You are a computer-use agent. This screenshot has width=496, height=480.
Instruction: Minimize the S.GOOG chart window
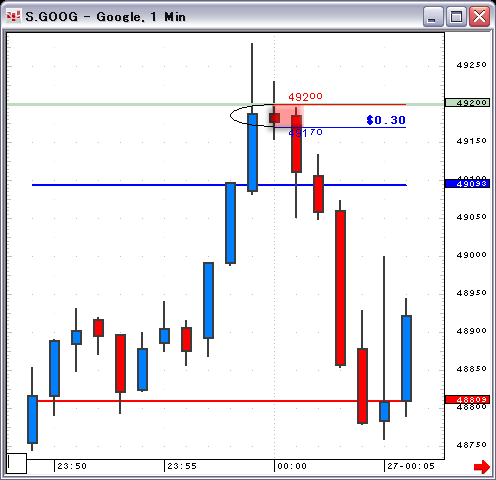(433, 17)
